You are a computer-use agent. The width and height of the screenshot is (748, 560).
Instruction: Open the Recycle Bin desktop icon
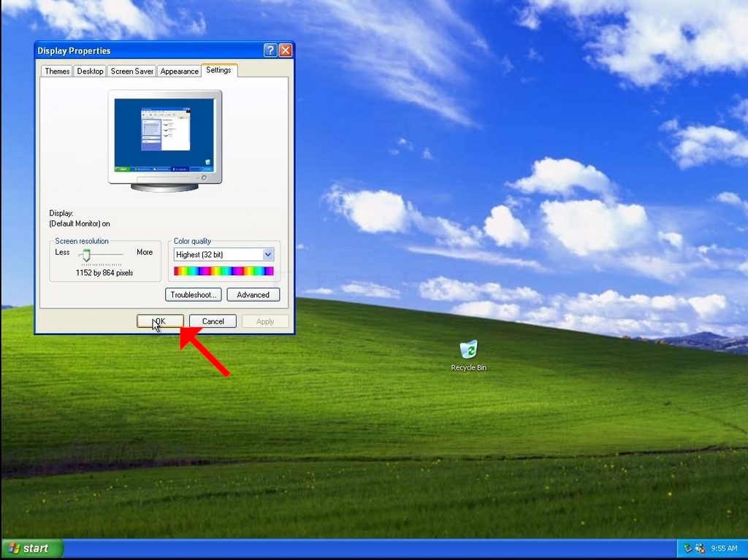coord(468,356)
